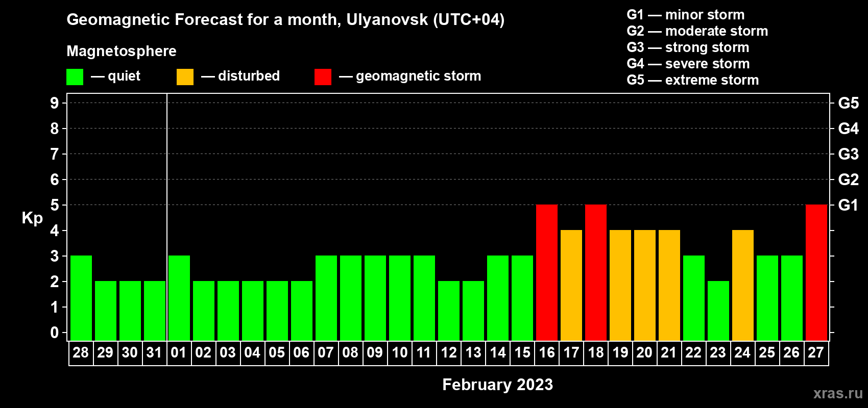Click the date label 14 on the axis

pos(498,353)
